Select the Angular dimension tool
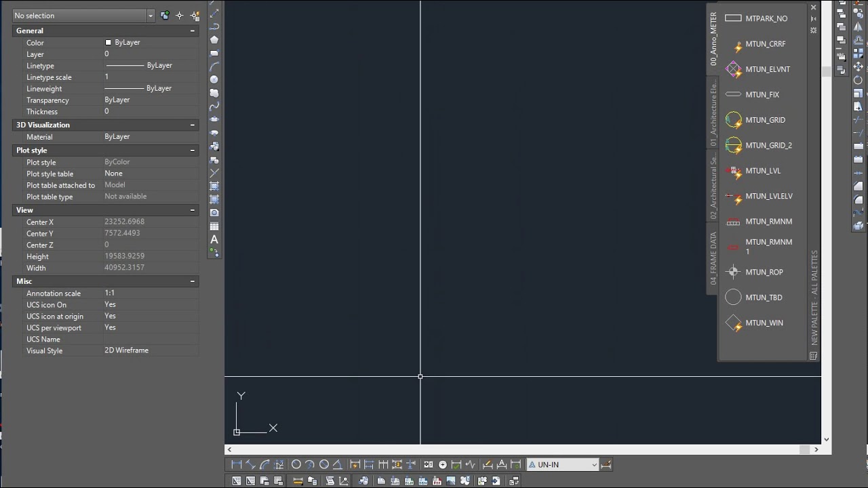The height and width of the screenshot is (488, 868). pos(337,464)
